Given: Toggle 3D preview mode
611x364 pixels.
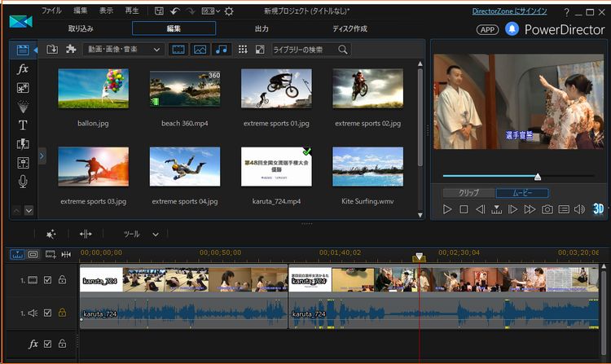Looking at the screenshot, I should pyautogui.click(x=598, y=209).
